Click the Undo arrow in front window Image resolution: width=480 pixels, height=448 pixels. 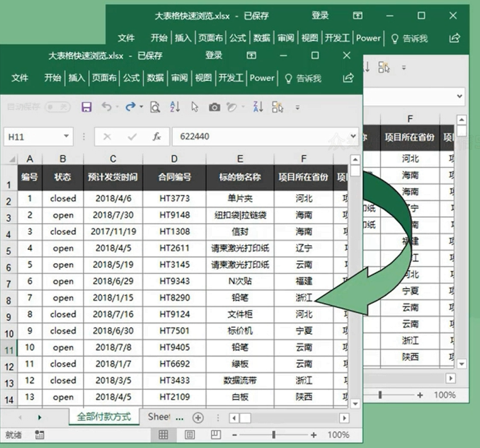pyautogui.click(x=106, y=106)
